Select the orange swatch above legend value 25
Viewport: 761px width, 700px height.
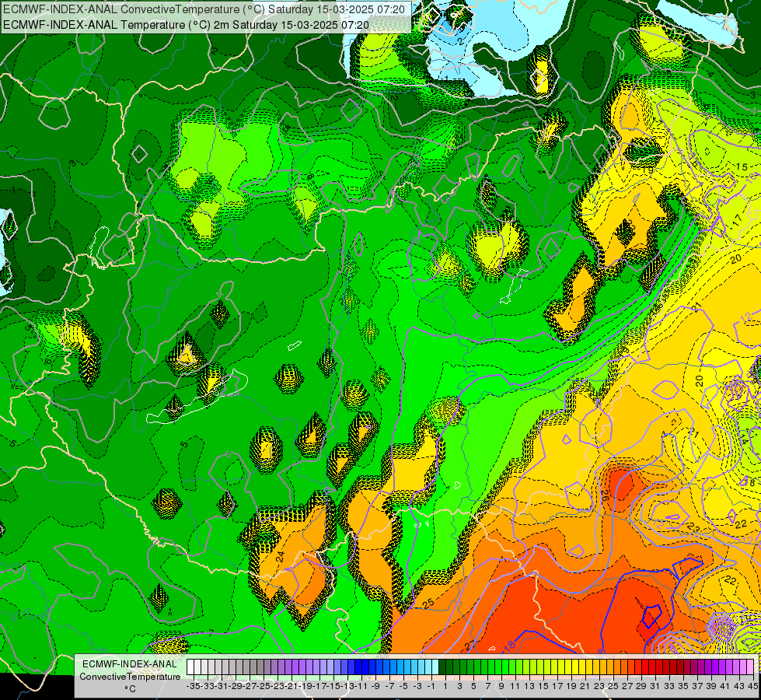[x=610, y=667]
